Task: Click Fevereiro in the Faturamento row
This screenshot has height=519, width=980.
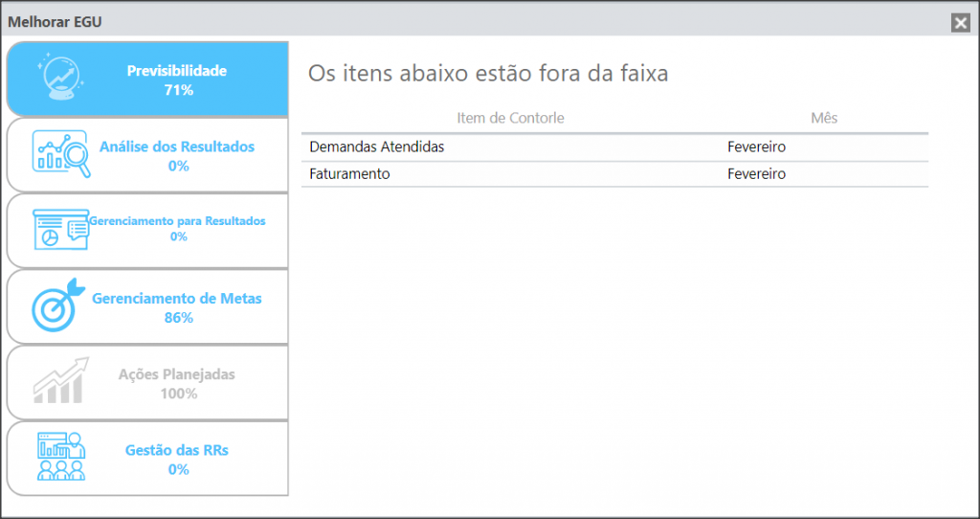Action: click(756, 174)
